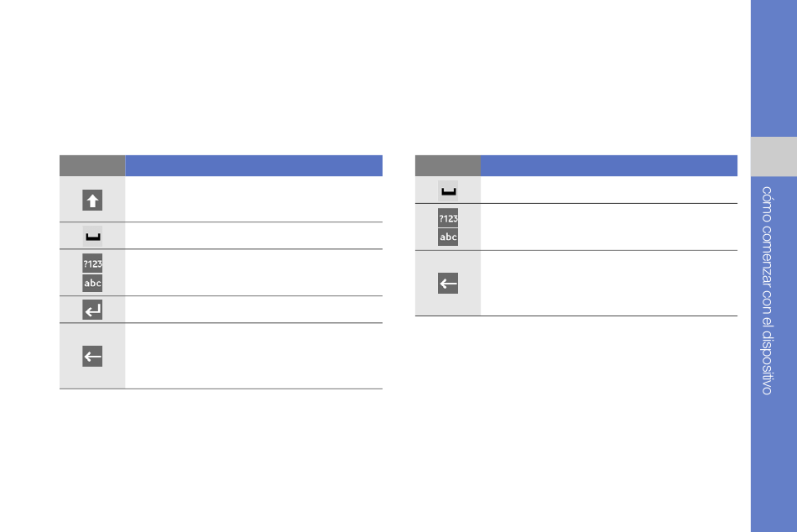Select the gray tab marker on the blue sidebar

(774, 157)
